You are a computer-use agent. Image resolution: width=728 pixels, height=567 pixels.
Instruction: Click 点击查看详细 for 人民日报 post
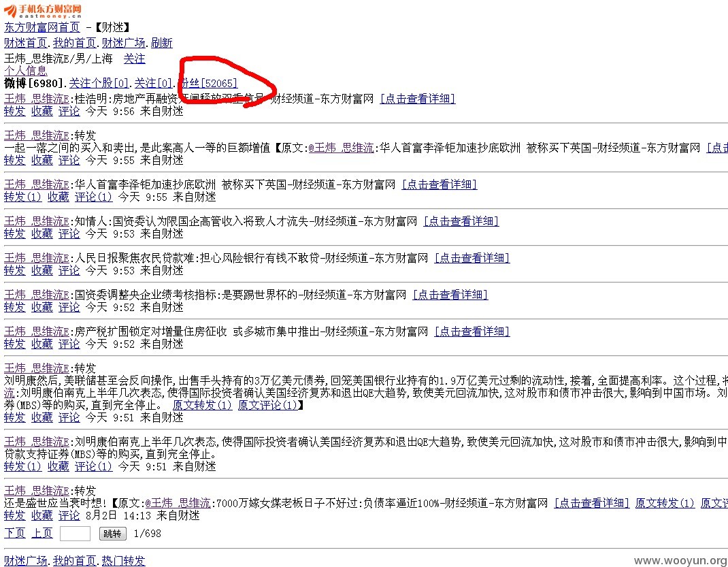tap(472, 258)
